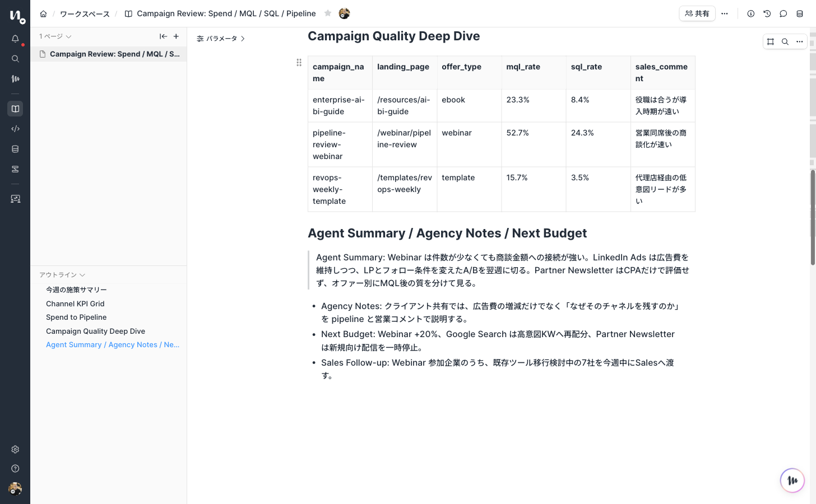
Task: Click the Next Budget bullet text
Action: point(498,340)
